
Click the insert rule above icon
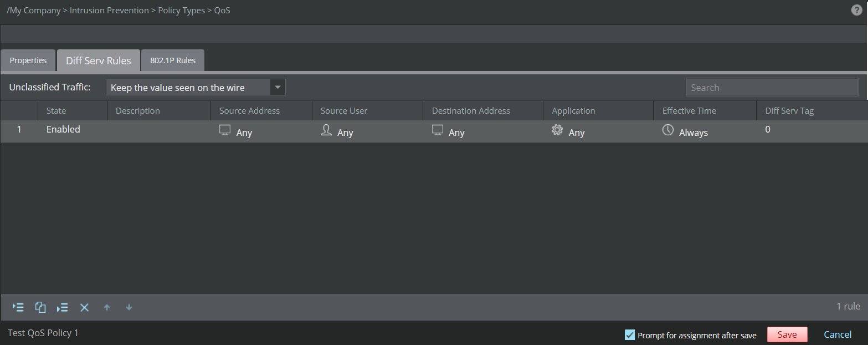coord(18,307)
